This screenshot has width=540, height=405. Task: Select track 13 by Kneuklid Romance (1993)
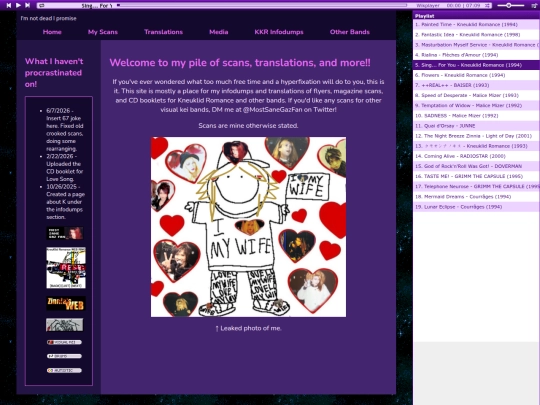pos(476,146)
